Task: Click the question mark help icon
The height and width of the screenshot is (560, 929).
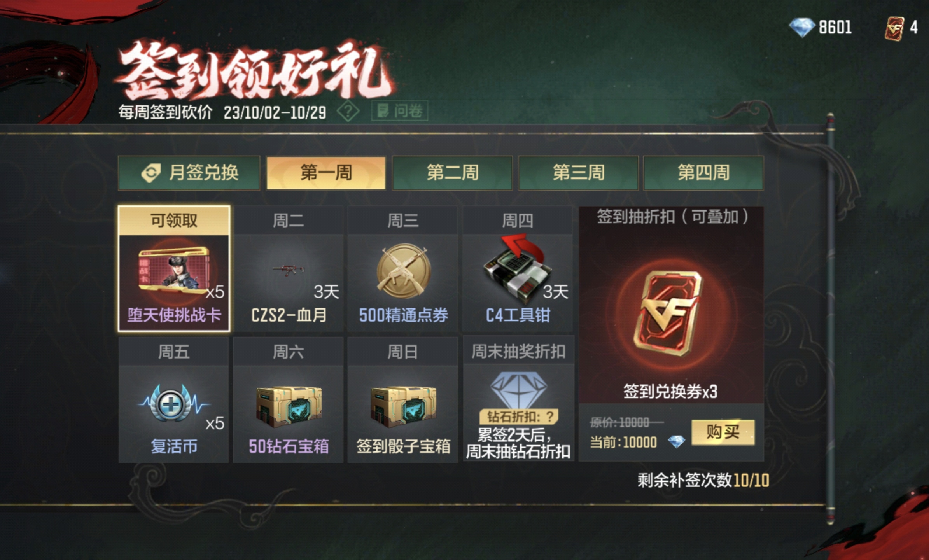Action: click(348, 111)
